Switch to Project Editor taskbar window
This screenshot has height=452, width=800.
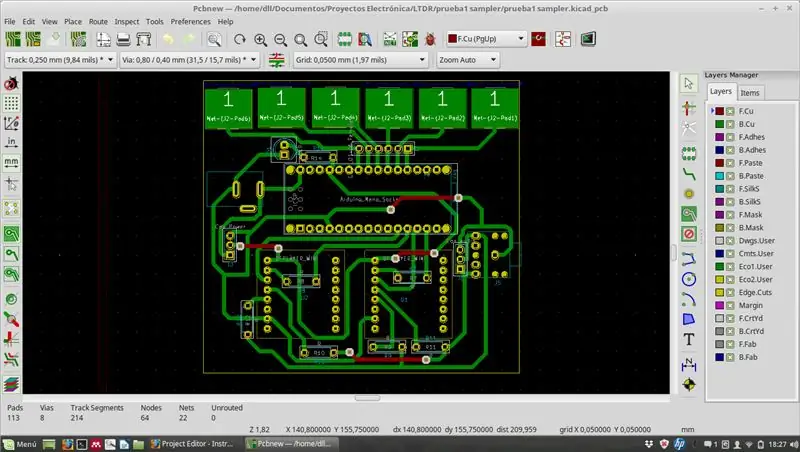coord(192,444)
